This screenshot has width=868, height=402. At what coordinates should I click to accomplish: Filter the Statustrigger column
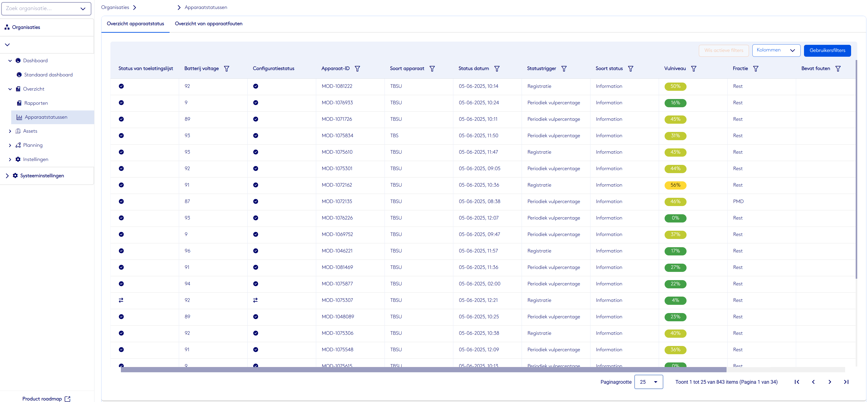pyautogui.click(x=564, y=69)
